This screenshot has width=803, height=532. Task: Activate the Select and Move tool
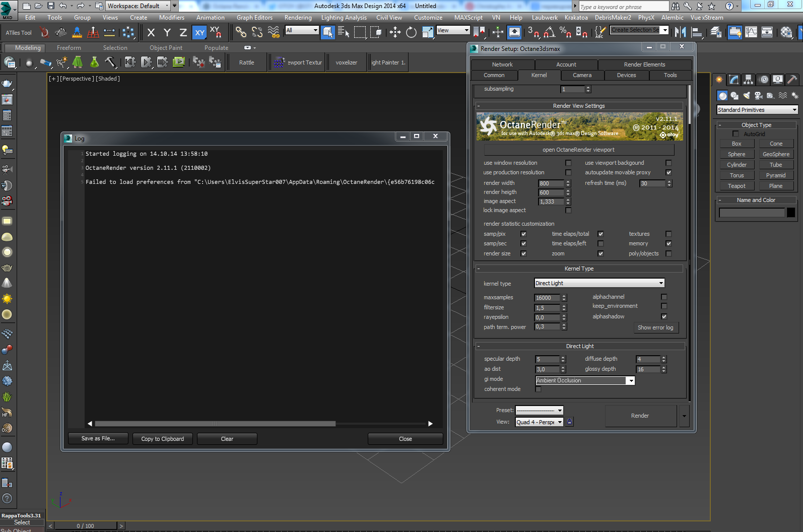(x=395, y=33)
